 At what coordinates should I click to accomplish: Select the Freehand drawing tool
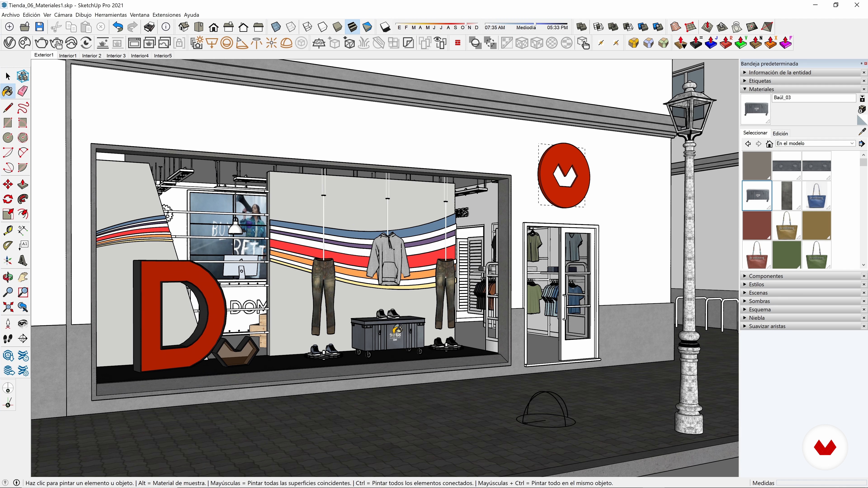(x=23, y=108)
